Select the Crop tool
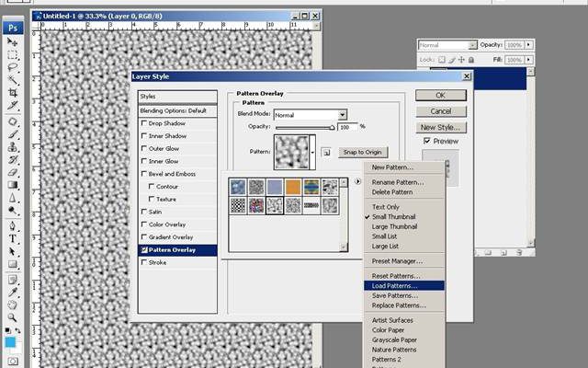Screen dimensions: 588x368 point(13,94)
